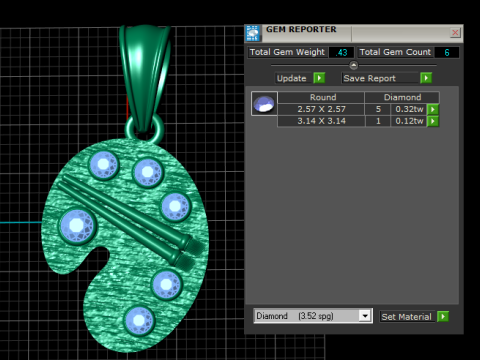This screenshot has width=480, height=360.
Task: Click the Total Gem Count label
Action: (x=395, y=52)
